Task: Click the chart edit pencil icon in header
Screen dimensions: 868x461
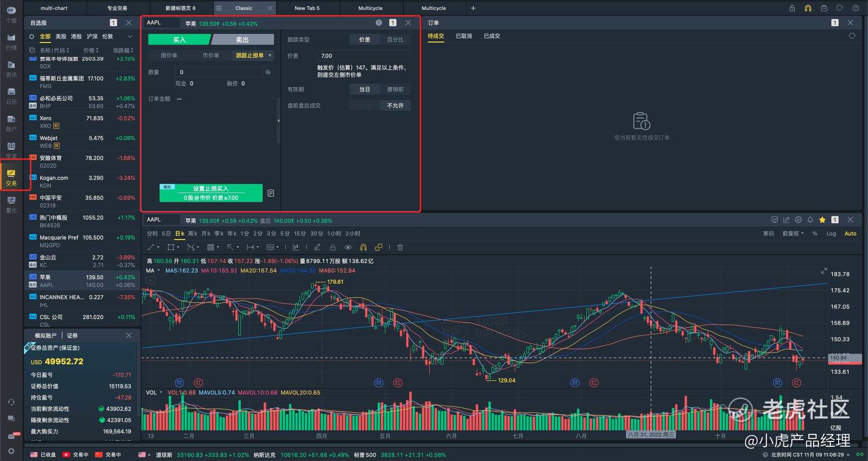Action: tap(787, 220)
